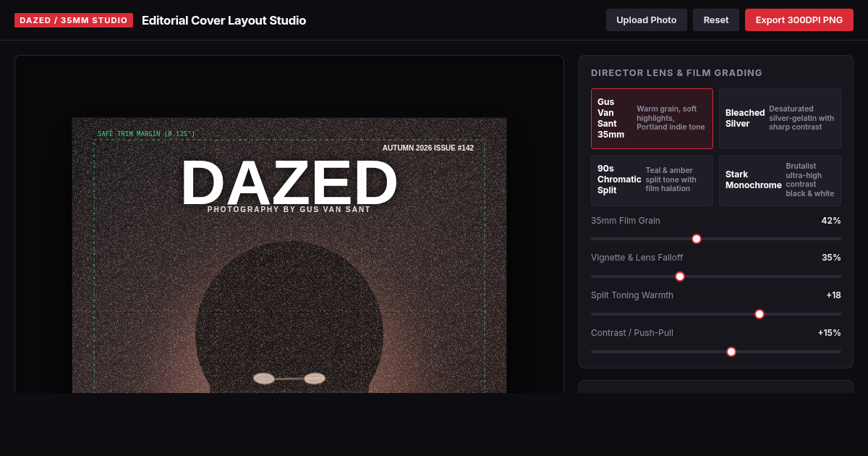The width and height of the screenshot is (868, 456).
Task: Click the 42% film grain value
Action: coord(831,220)
